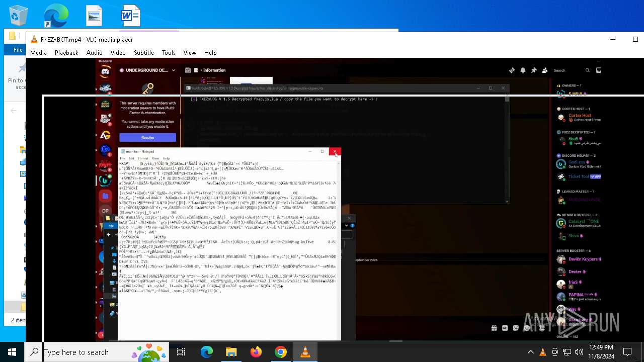Click the 'Type here to search' box
This screenshot has height=362, width=644.
97,352
